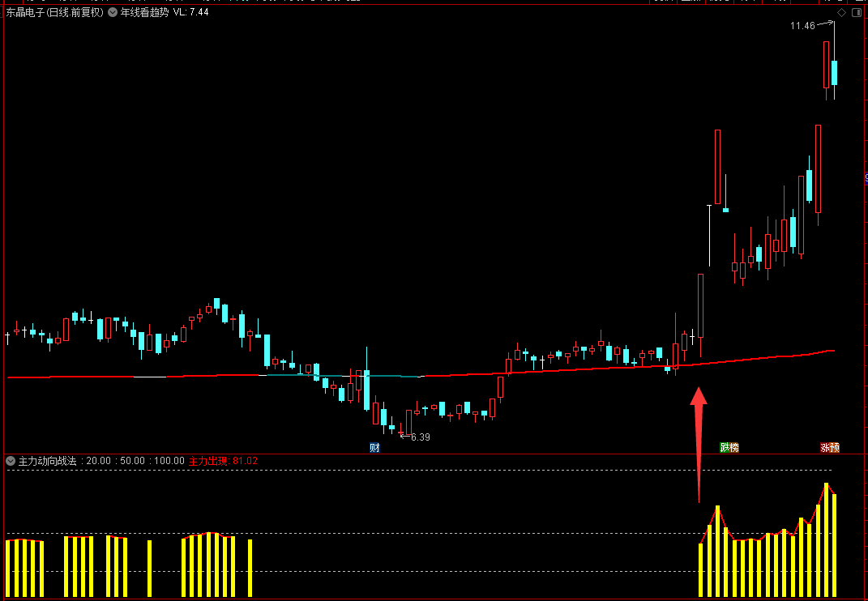Click the 6.39 low price label
The height and width of the screenshot is (601, 868).
pos(421,437)
